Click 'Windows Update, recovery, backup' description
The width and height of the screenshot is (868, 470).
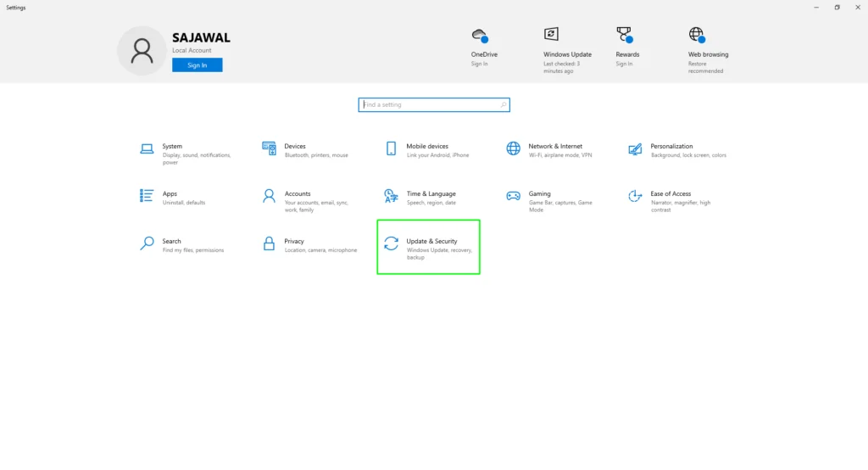(439, 254)
